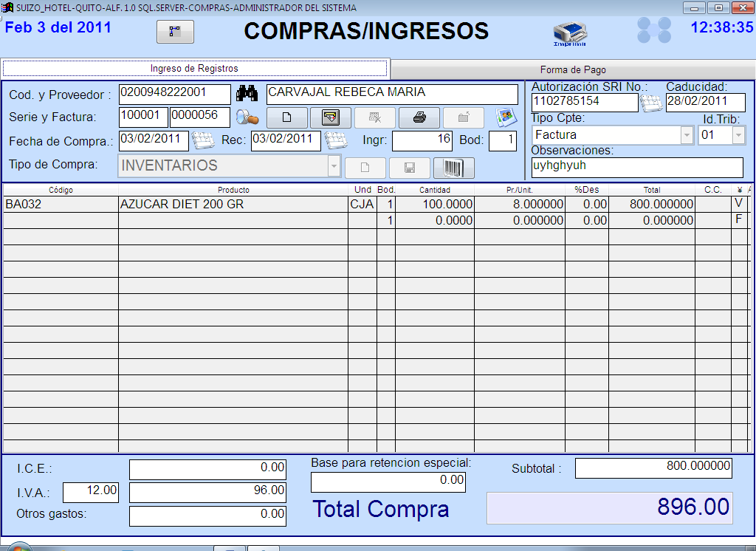The image size is (756, 551).
Task: Click the printer icon button in toolbar row
Action: pos(419,117)
